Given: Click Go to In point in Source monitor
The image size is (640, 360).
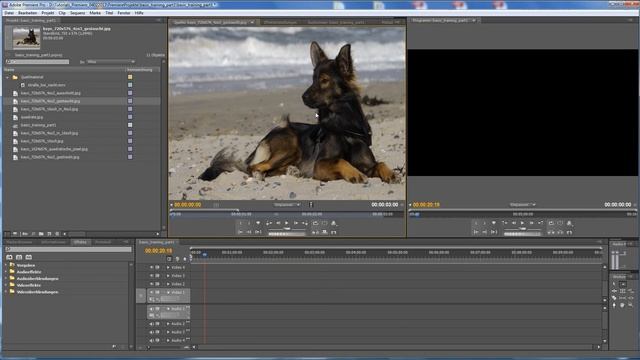Looking at the screenshot, I should tap(240, 232).
